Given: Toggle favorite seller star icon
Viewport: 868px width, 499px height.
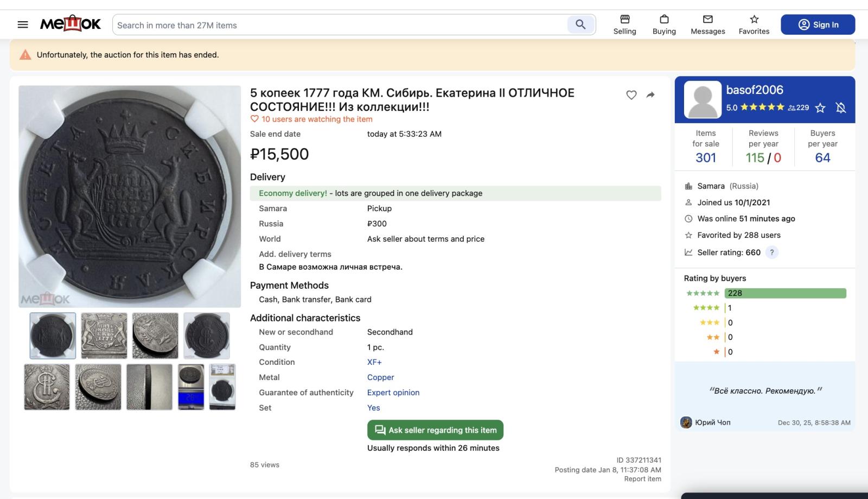Looking at the screenshot, I should (x=820, y=108).
